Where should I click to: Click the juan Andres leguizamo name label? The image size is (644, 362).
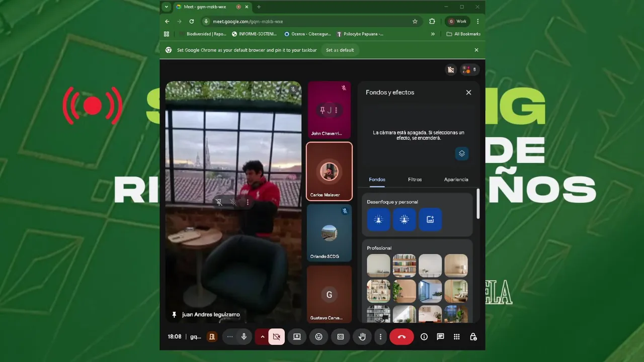click(211, 315)
